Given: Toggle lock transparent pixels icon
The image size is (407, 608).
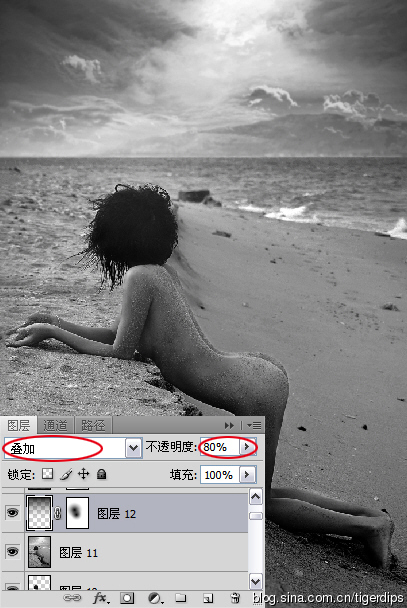Looking at the screenshot, I should click(x=48, y=474).
